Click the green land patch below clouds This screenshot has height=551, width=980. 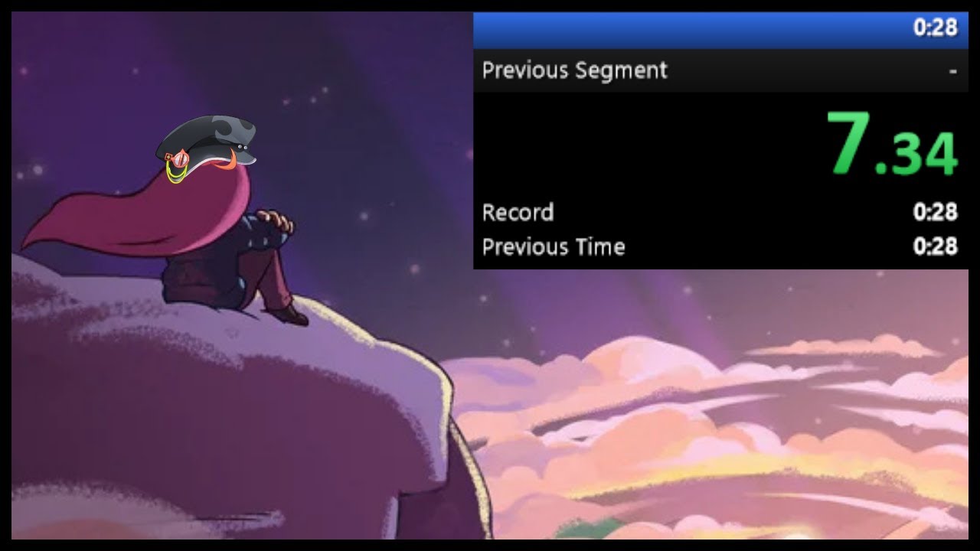[x=590, y=527]
